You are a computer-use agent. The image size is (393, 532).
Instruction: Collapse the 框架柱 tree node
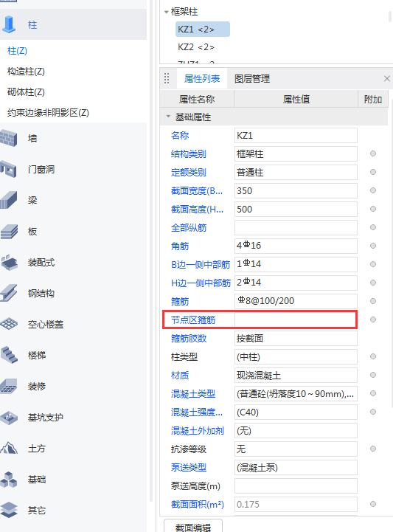click(166, 12)
